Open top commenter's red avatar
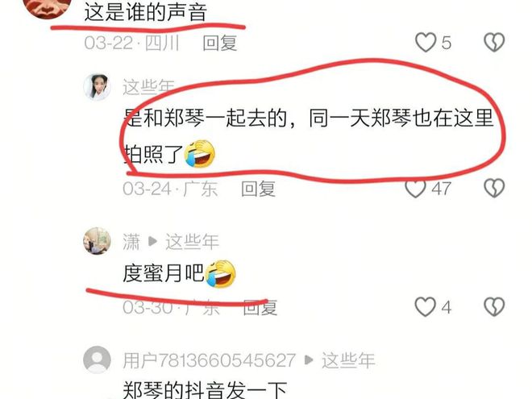The width and height of the screenshot is (532, 399). click(x=47, y=6)
